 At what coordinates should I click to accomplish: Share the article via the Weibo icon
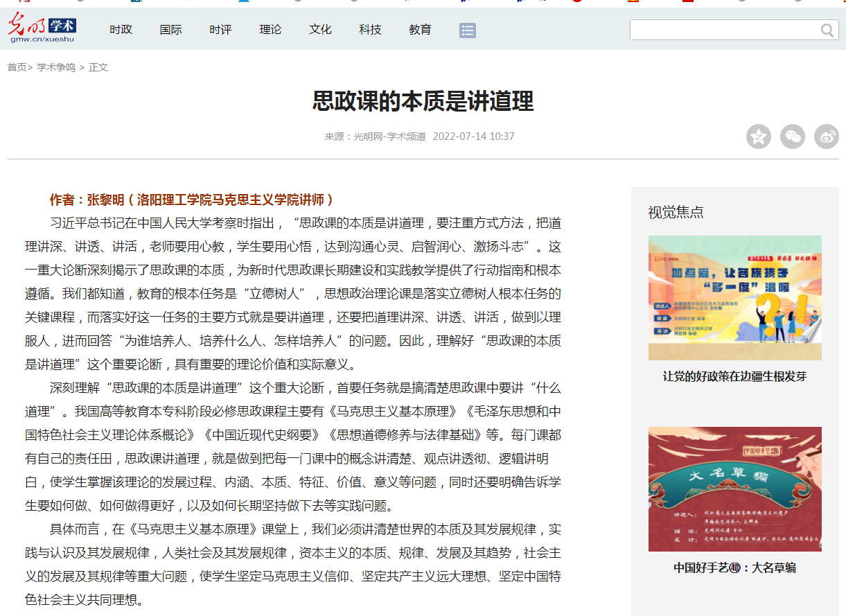(x=826, y=137)
